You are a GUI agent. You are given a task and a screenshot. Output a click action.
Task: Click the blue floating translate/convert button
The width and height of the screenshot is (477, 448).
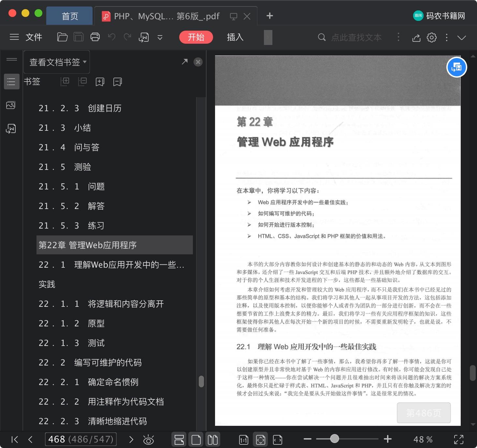click(456, 67)
